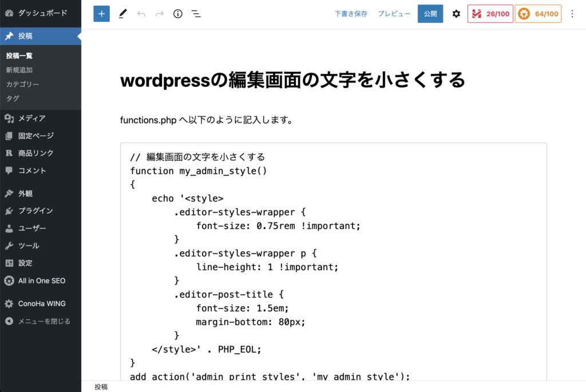Click the All in One SEO gear icon

tap(9, 280)
